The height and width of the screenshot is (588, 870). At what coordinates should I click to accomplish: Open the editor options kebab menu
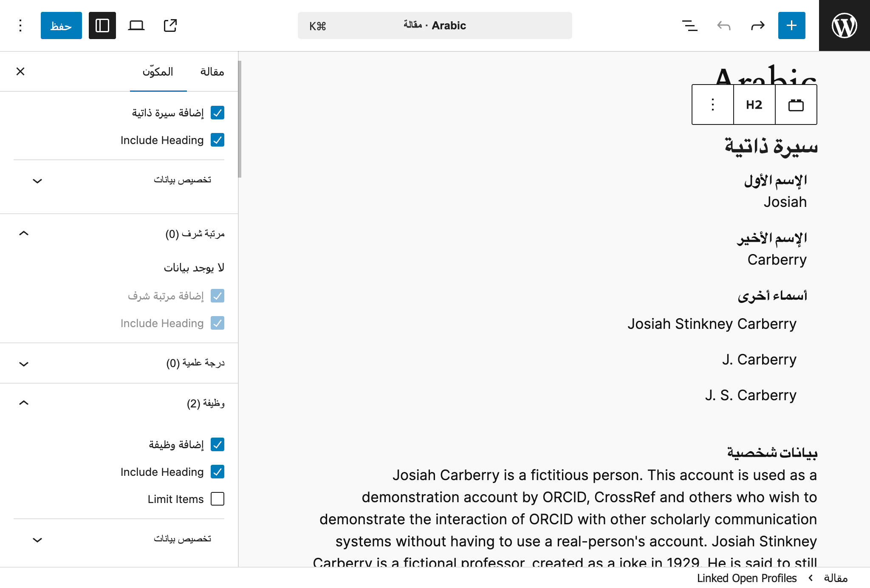[x=20, y=25]
